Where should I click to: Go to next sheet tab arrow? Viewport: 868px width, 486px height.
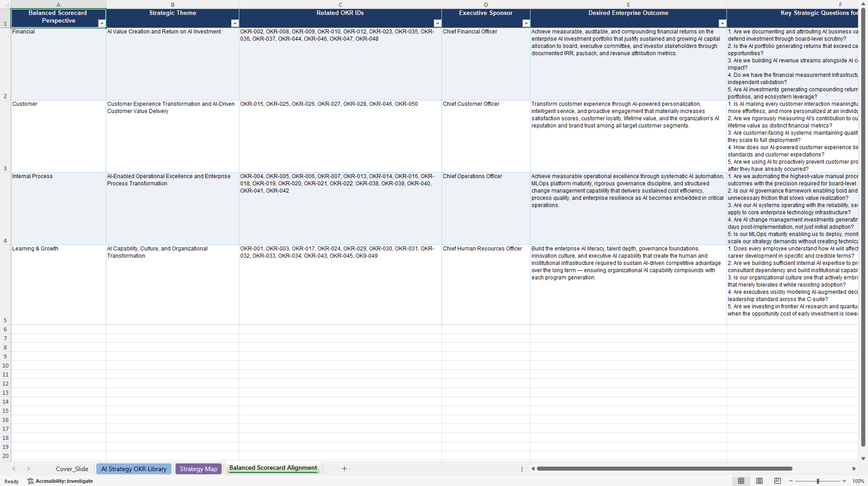coord(28,469)
